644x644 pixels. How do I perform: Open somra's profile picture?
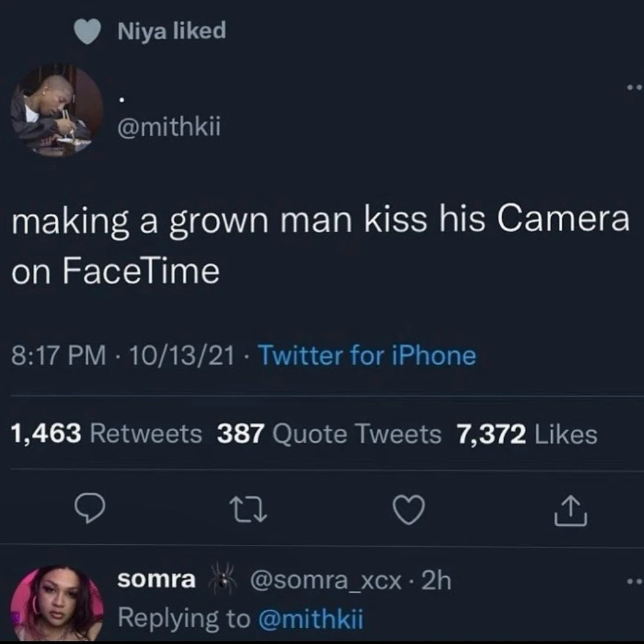[57, 603]
